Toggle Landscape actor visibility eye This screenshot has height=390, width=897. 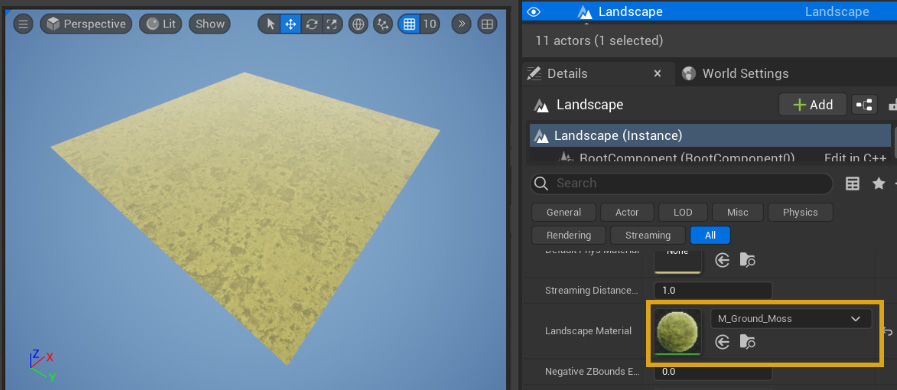pos(533,11)
